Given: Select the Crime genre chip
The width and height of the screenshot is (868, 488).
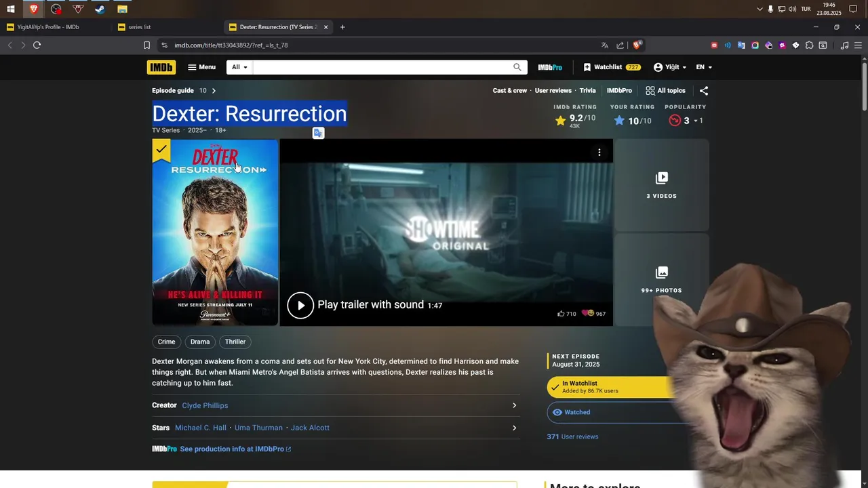Looking at the screenshot, I should 166,342.
